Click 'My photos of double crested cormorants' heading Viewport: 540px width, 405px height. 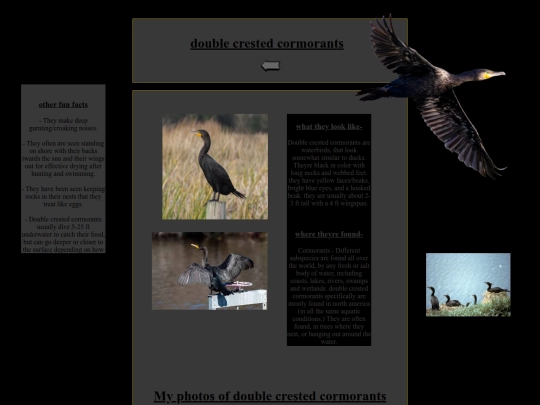pyautogui.click(x=270, y=396)
